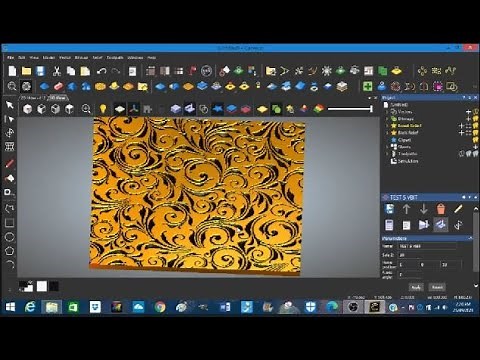Pick the black color swatch in palette
This screenshot has height=360, width=480.
54,286
